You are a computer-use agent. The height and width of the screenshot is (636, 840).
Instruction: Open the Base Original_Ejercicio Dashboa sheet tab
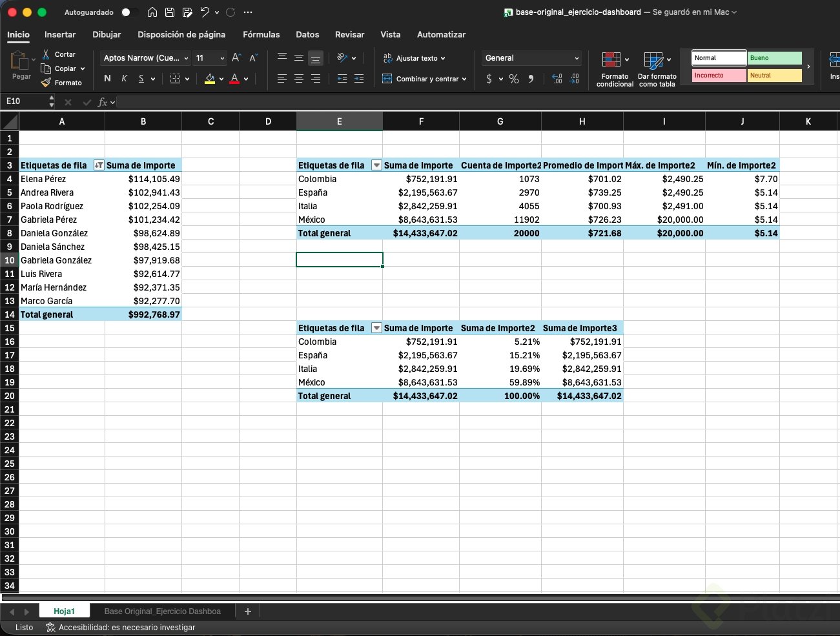162,611
